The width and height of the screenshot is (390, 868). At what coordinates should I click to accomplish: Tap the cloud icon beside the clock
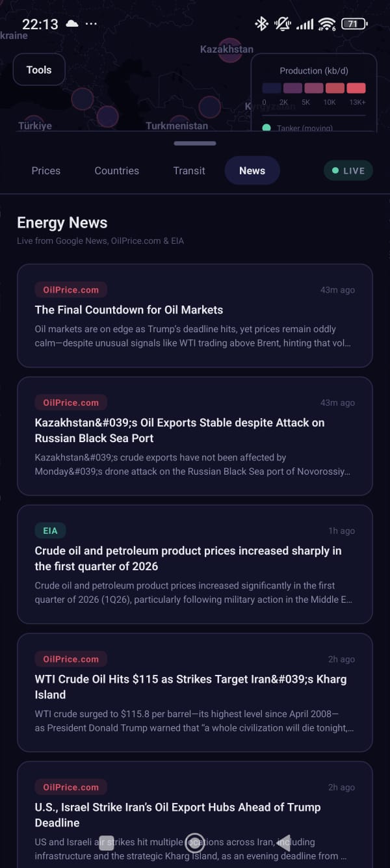click(x=72, y=24)
